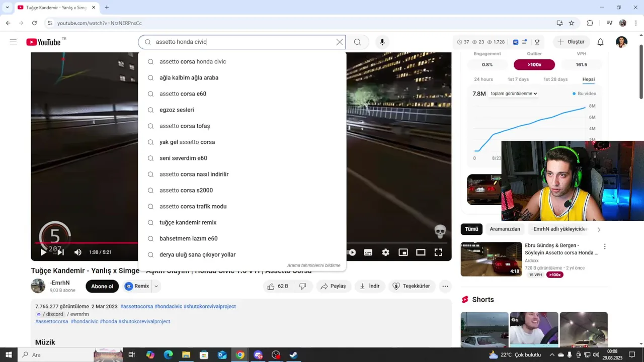The image size is (644, 362).
Task: Bookmark this page with the star icon
Action: coord(572,23)
